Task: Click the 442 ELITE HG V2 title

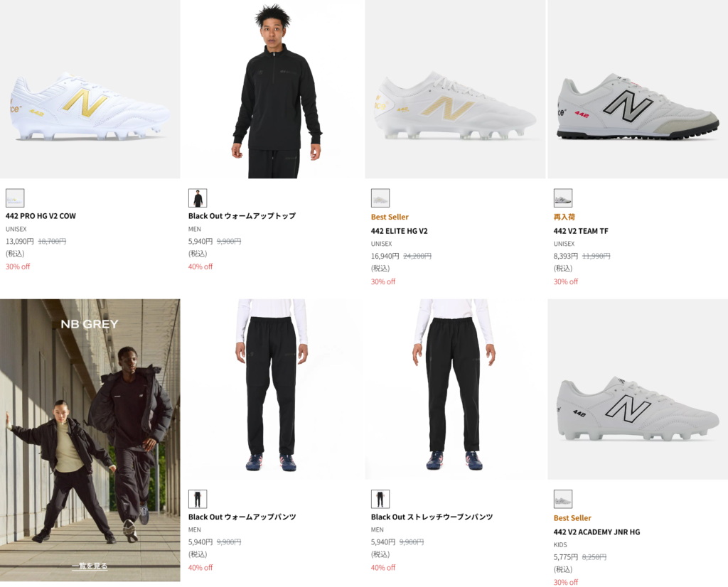Action: click(399, 231)
